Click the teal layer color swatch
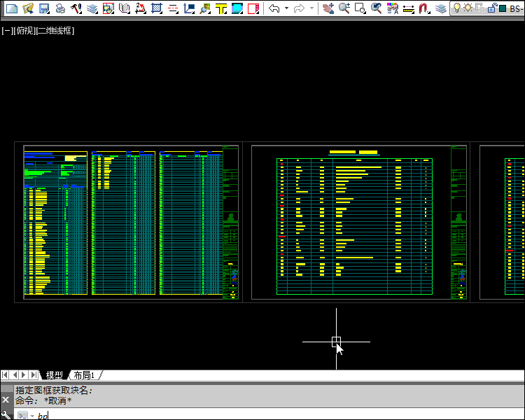The image size is (525, 420). [x=503, y=8]
